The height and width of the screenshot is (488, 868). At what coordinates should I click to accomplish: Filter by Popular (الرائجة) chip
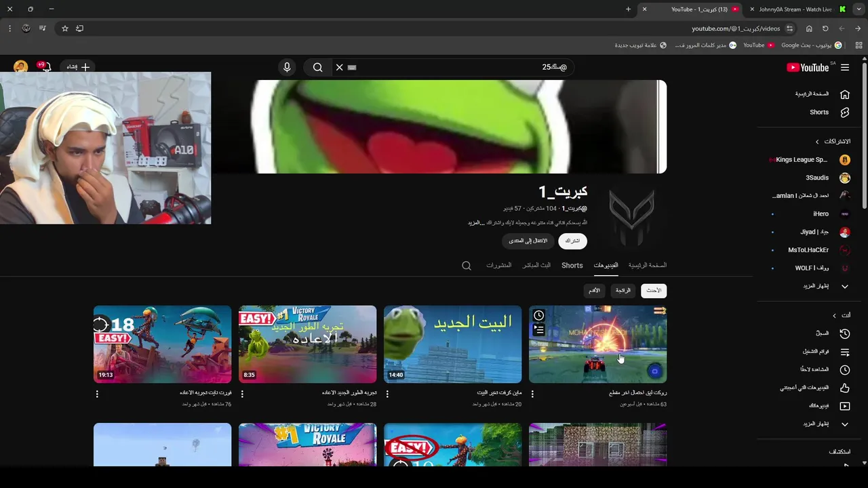click(623, 290)
